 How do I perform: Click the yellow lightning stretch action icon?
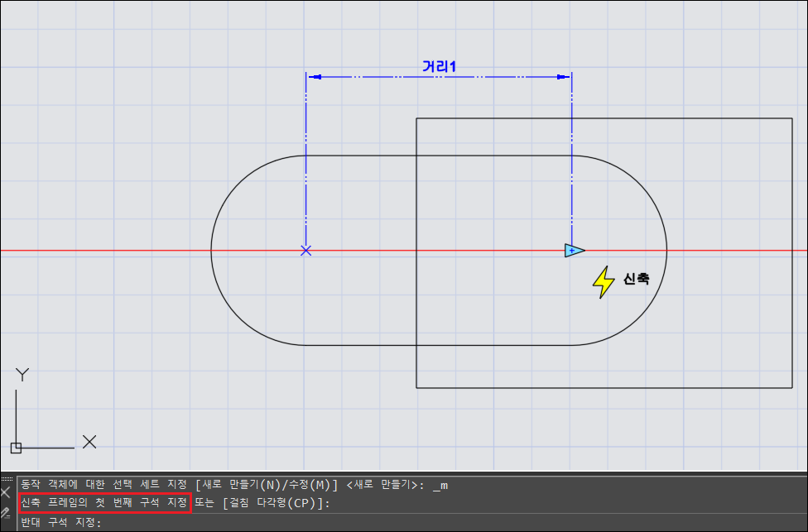click(x=604, y=282)
